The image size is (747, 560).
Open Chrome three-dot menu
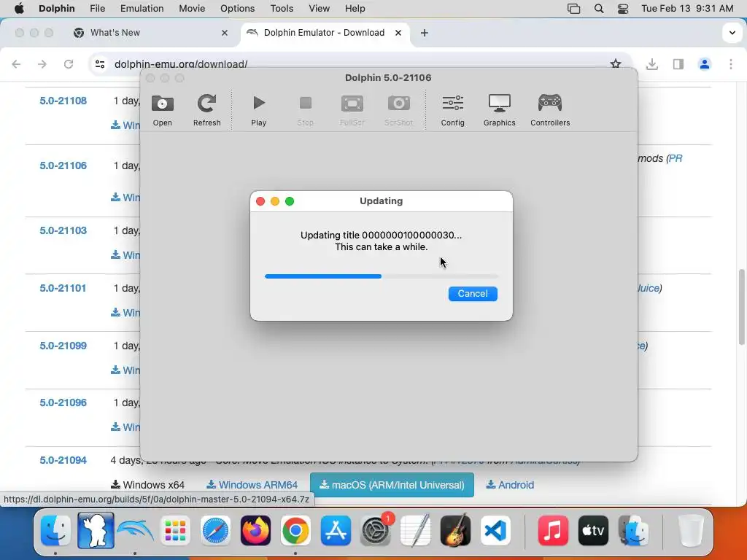click(731, 64)
